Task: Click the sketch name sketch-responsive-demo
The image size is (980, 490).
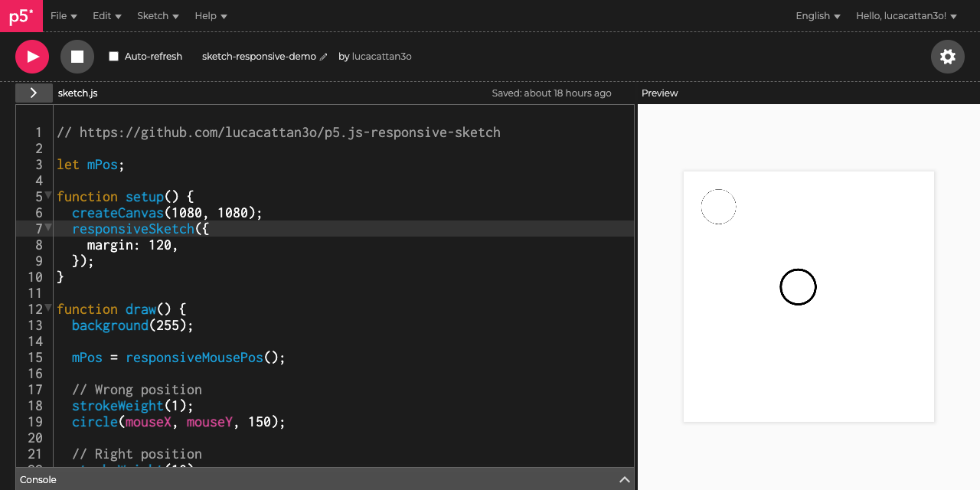Action: click(x=258, y=56)
